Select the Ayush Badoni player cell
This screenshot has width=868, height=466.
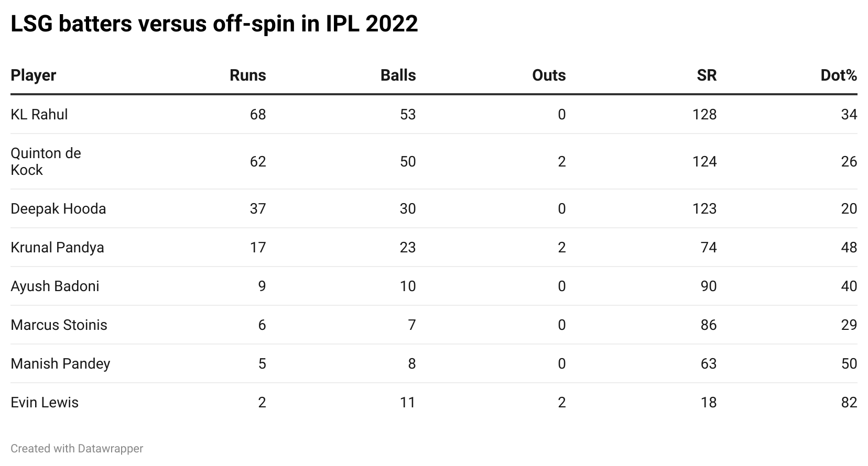[55, 286]
